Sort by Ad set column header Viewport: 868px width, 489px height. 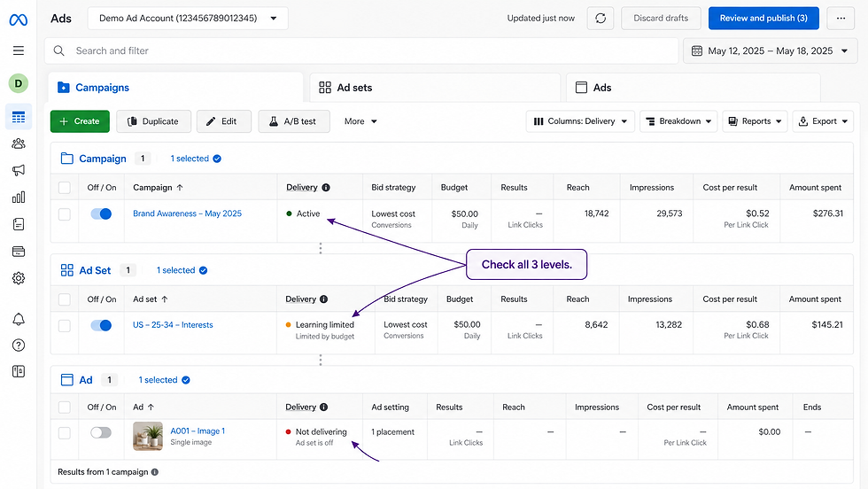click(x=150, y=299)
